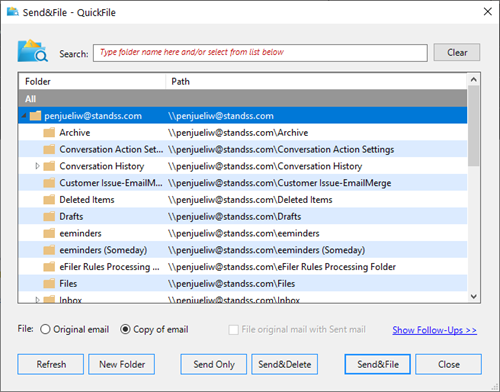Viewport: 500px width, 392px height.
Task: Select the Files folder name
Action: tap(68, 284)
